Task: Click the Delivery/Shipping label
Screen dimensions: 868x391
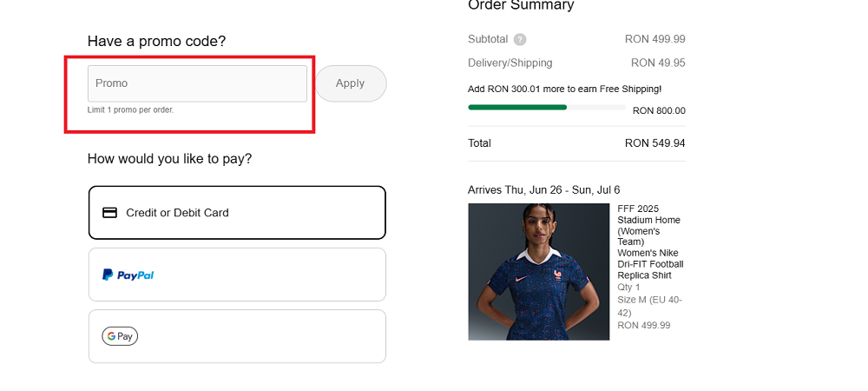Action: point(510,63)
